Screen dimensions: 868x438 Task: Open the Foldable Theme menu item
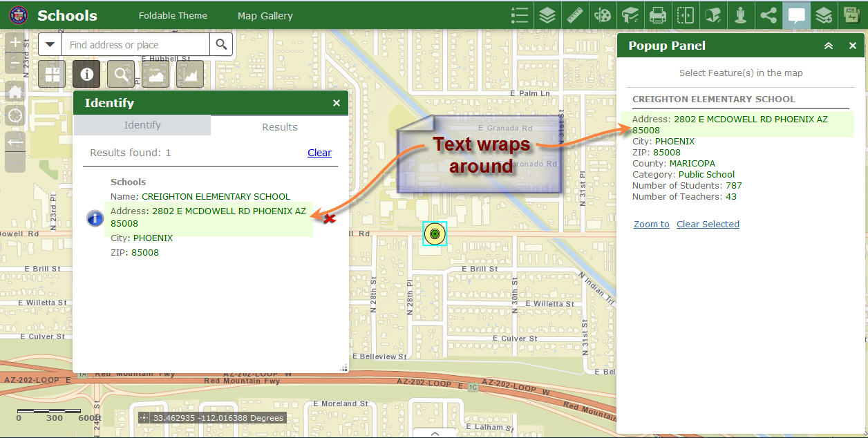pyautogui.click(x=173, y=15)
